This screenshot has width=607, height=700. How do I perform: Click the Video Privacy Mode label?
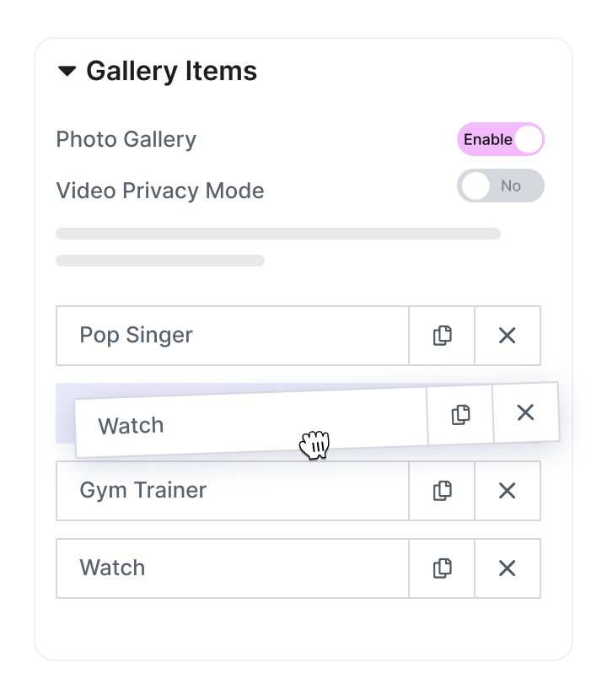coord(159,191)
